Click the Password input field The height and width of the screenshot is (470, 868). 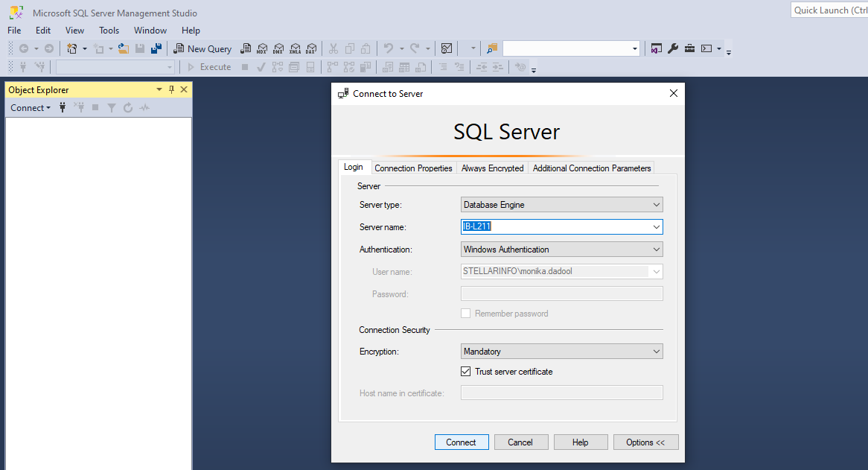[x=561, y=294]
